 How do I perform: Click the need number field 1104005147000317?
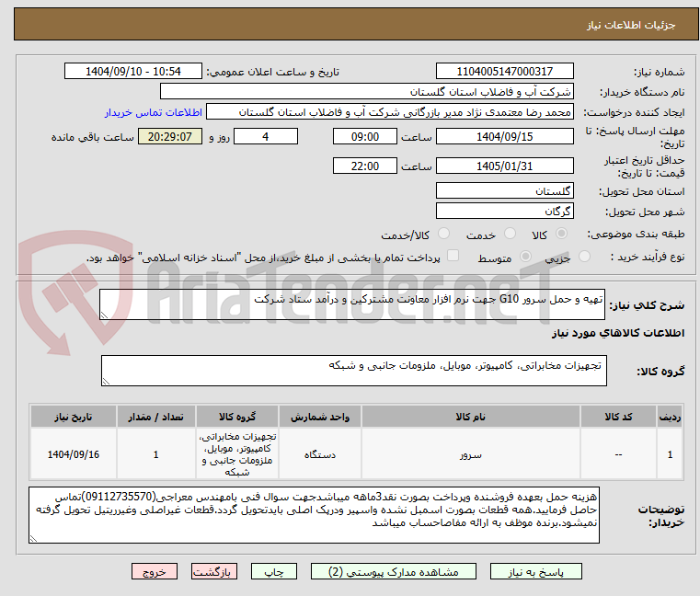pos(504,72)
